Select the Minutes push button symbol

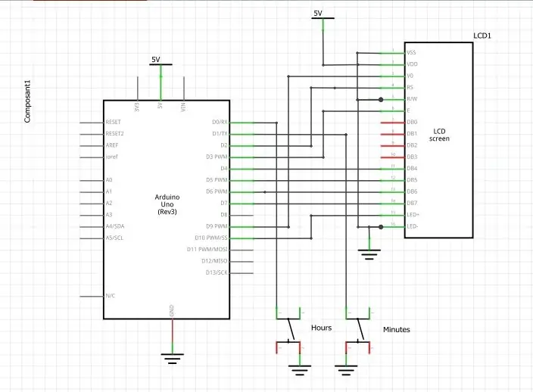tap(357, 330)
